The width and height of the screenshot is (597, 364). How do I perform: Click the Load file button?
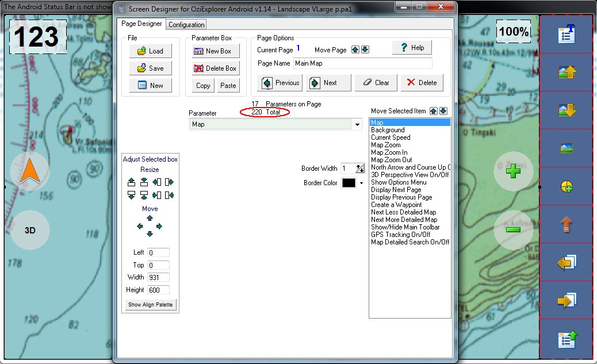pos(150,51)
